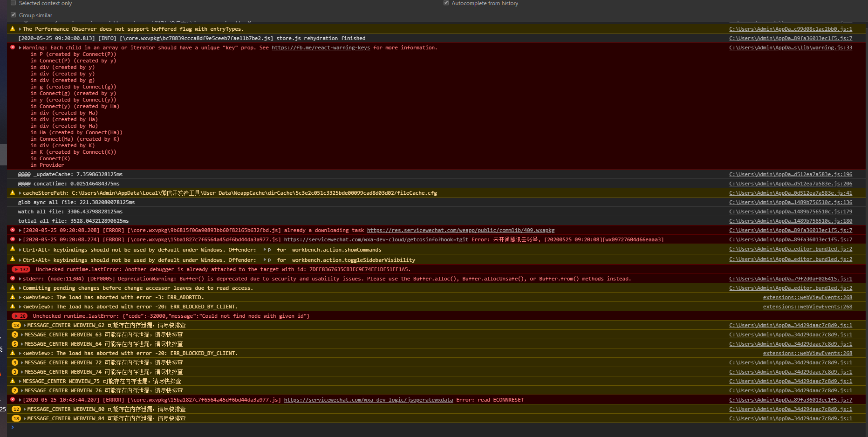Screen dimensions: 868x437
Task: Click the warning icon next to cacheStorePath message
Action: [13, 193]
